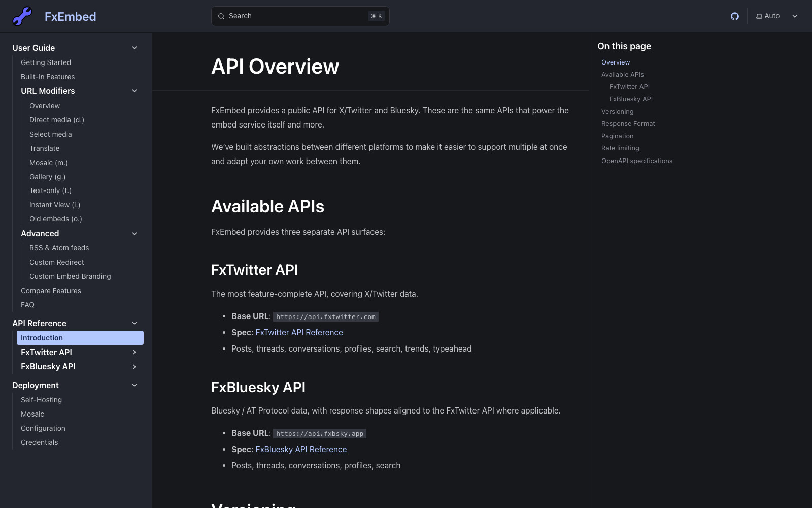Jump to Pagination in outline

click(x=618, y=136)
